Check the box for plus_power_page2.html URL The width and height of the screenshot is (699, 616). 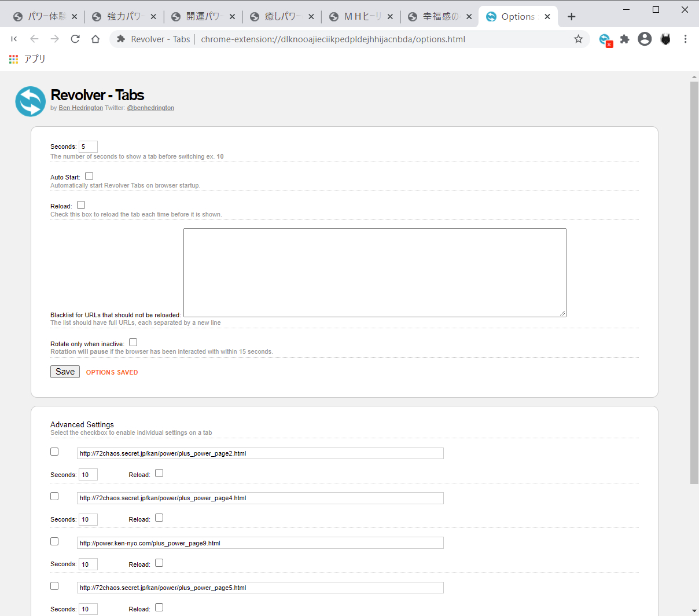54,452
